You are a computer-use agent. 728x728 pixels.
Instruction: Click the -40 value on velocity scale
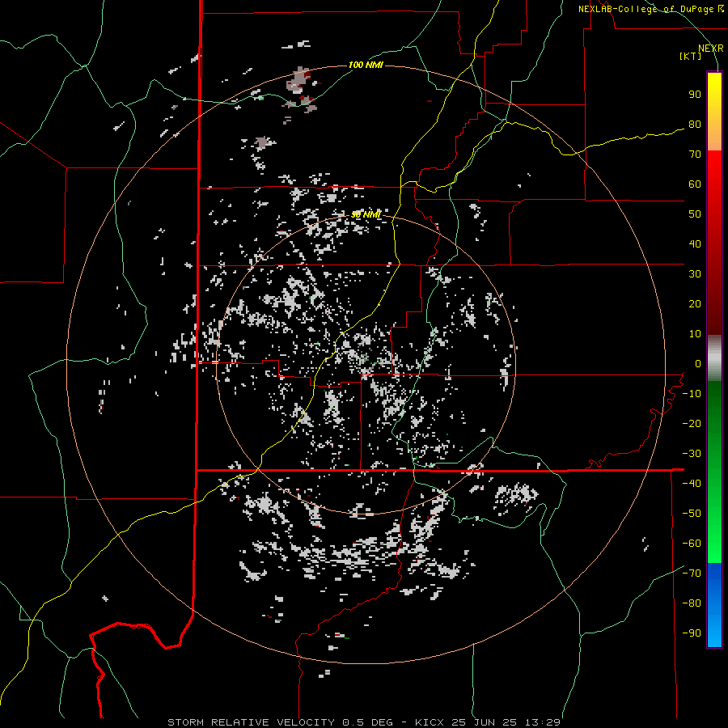click(x=692, y=484)
